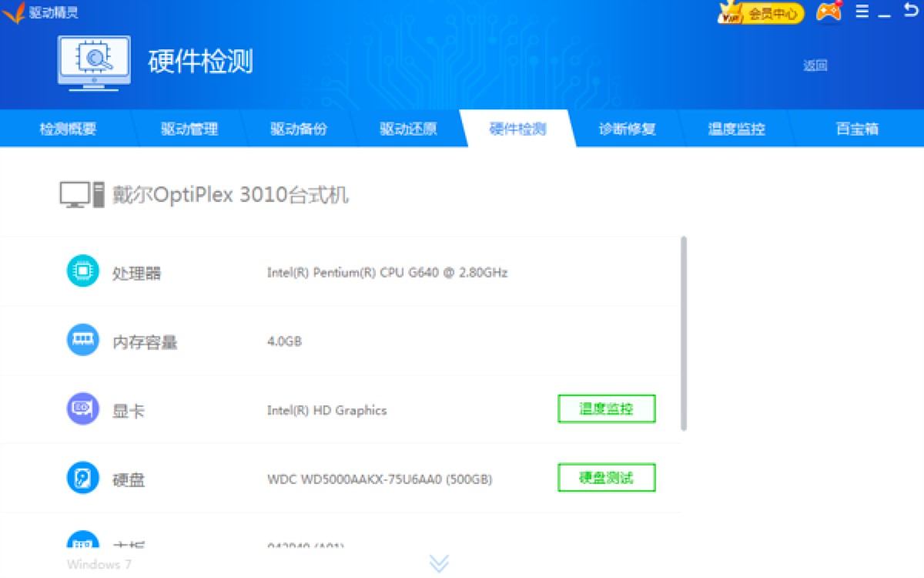This screenshot has width=924, height=578.
Task: Click the 戴尔OptiPlex 3010台式机 title
Action: click(231, 195)
